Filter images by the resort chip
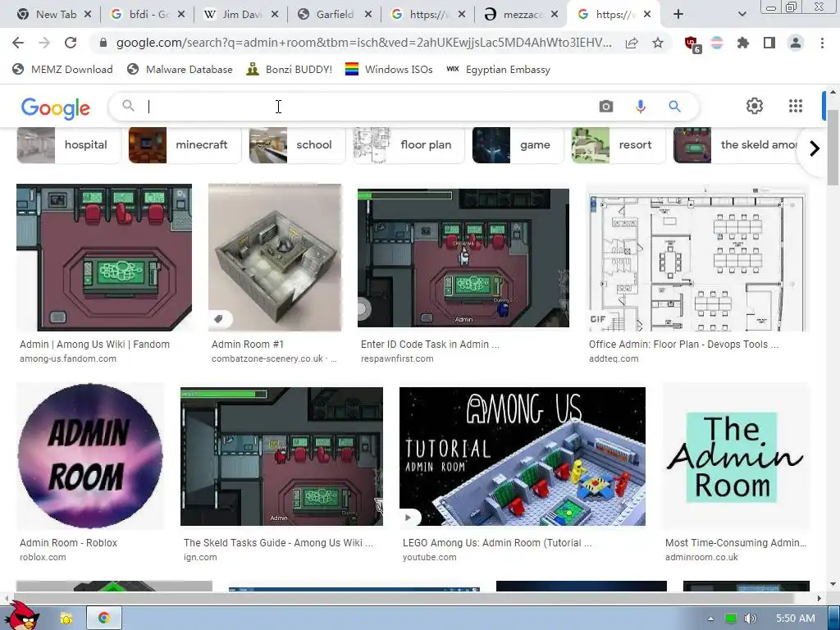The height and width of the screenshot is (630, 840). [619, 145]
